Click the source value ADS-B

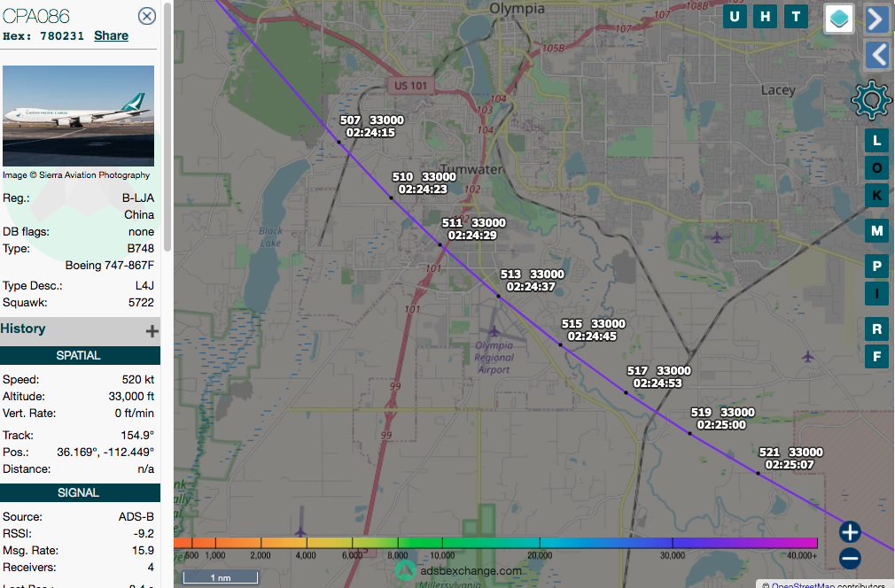[x=136, y=516]
